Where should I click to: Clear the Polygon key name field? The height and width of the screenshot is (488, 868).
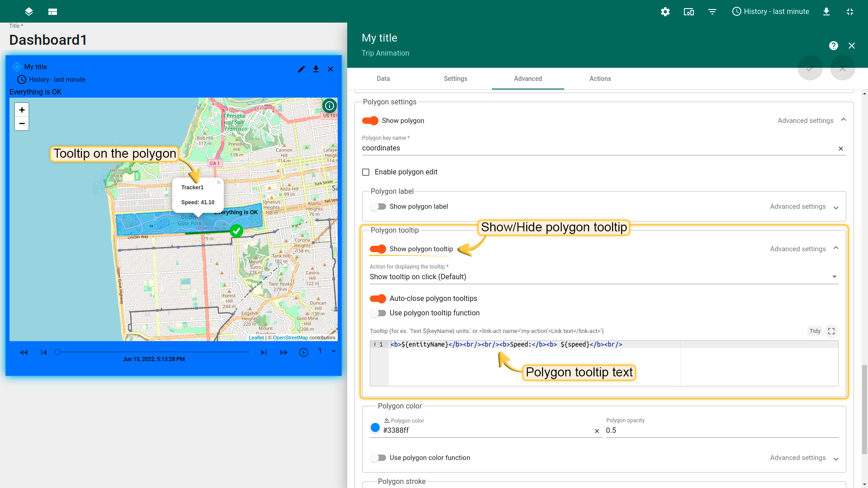pos(841,149)
